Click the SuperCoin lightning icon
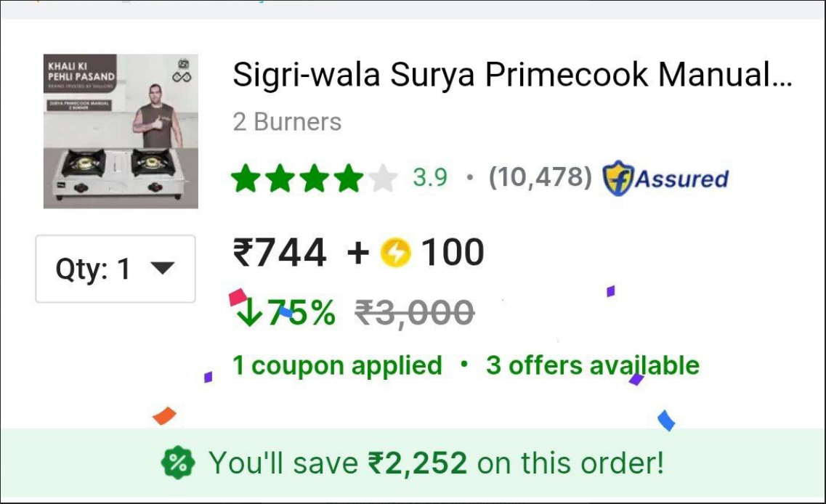The width and height of the screenshot is (826, 504). pyautogui.click(x=396, y=252)
